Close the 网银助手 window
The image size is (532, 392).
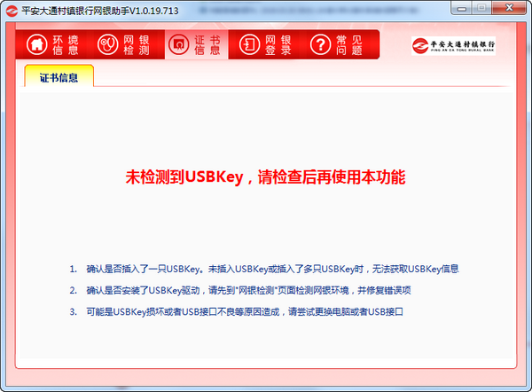point(509,8)
